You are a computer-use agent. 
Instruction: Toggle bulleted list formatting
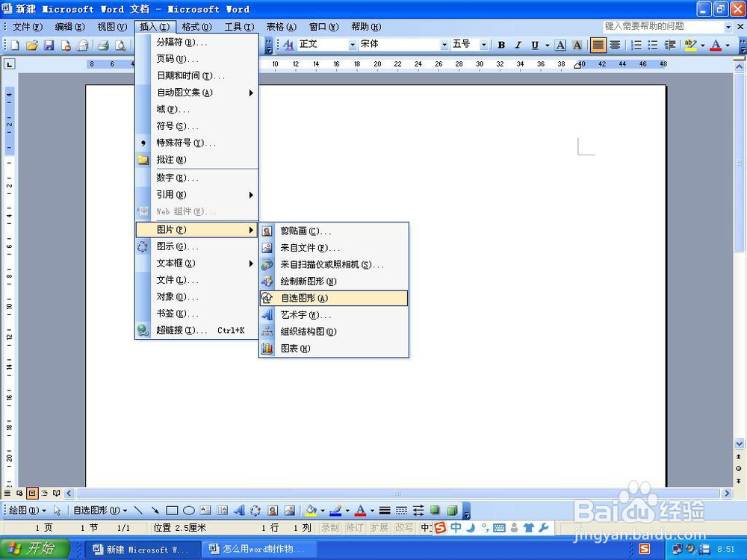coord(653,45)
